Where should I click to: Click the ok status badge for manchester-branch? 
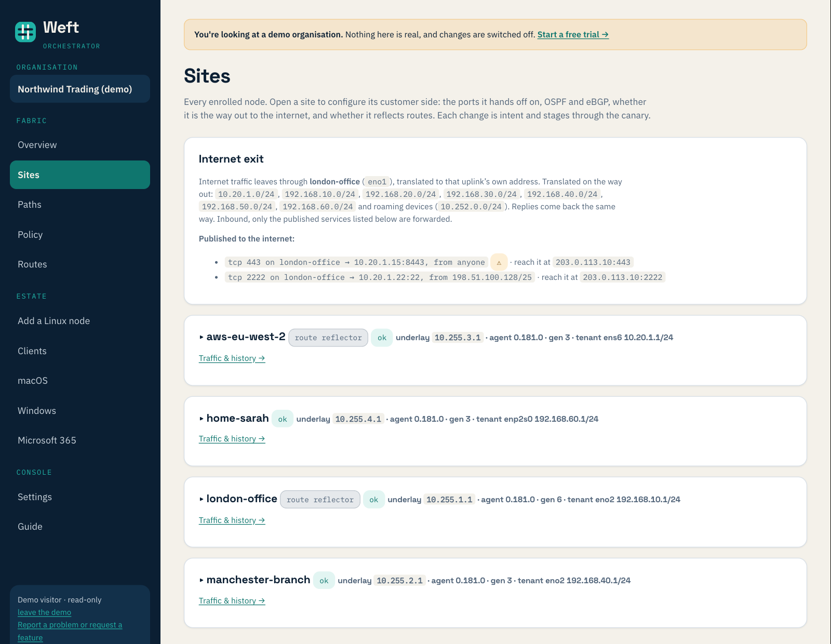tap(324, 581)
